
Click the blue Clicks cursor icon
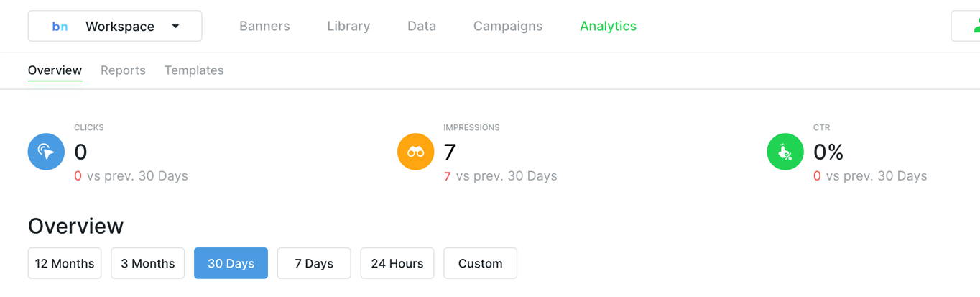[x=46, y=152]
